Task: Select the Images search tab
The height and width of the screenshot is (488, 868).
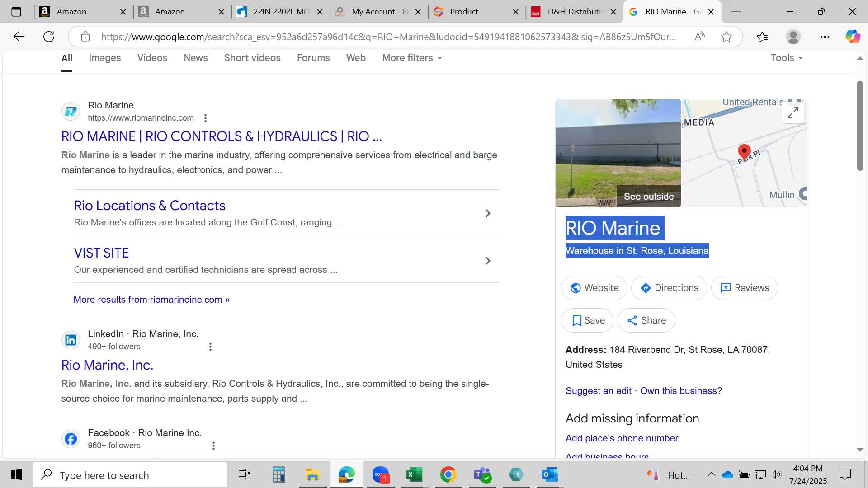Action: point(104,58)
